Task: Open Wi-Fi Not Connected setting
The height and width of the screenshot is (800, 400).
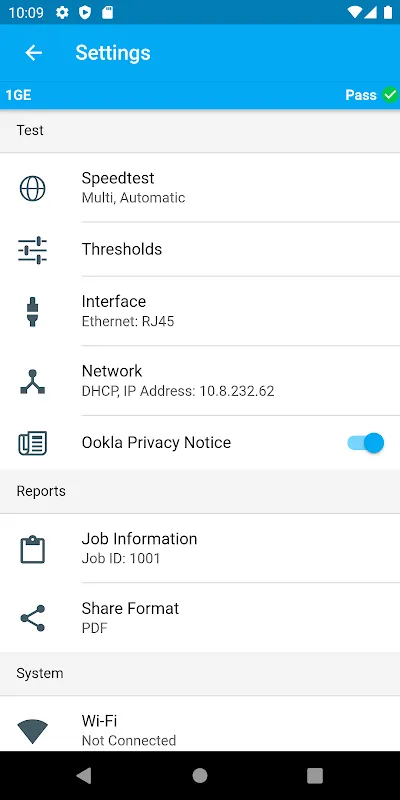Action: [x=200, y=723]
